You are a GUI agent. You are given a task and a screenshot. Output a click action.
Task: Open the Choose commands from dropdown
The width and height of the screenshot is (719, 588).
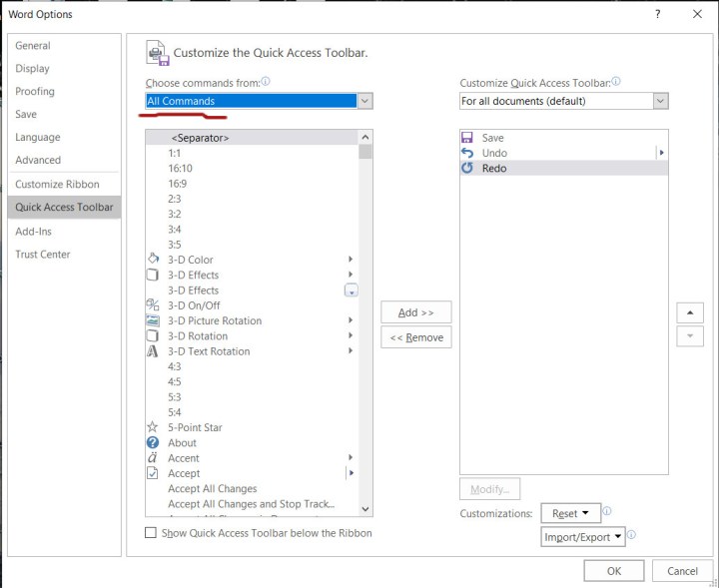364,101
